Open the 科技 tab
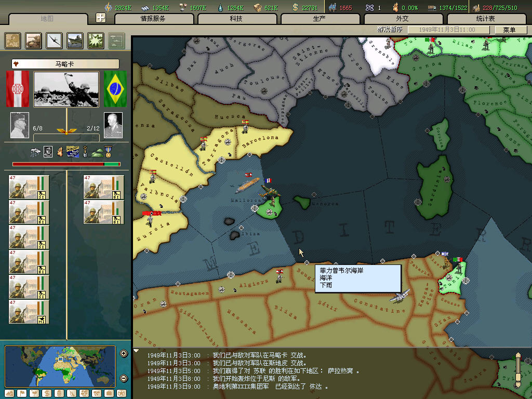This screenshot has height=399, width=532. pyautogui.click(x=236, y=18)
